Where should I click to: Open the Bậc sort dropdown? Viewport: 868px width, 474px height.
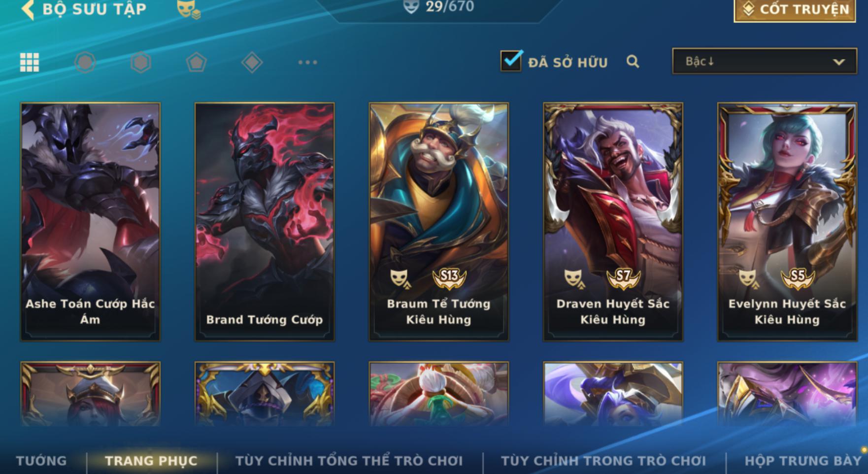pyautogui.click(x=765, y=62)
